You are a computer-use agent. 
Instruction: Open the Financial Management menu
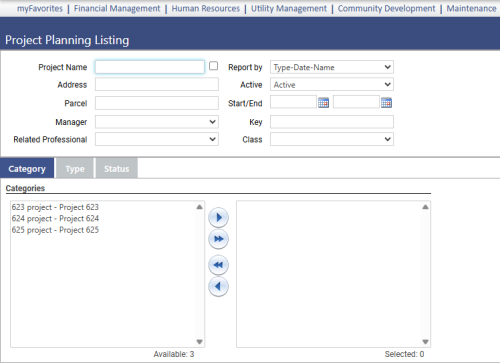coord(117,8)
